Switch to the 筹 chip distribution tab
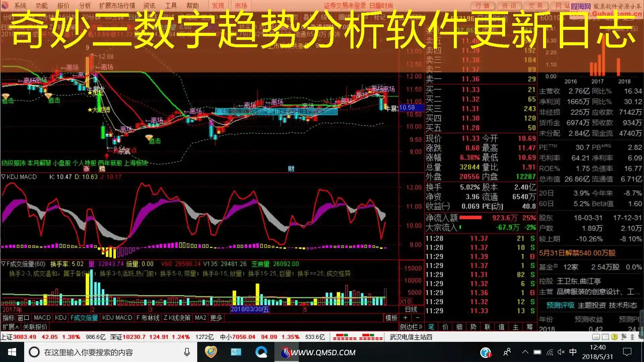Image resolution: width=644 pixels, height=362 pixels. [530, 326]
